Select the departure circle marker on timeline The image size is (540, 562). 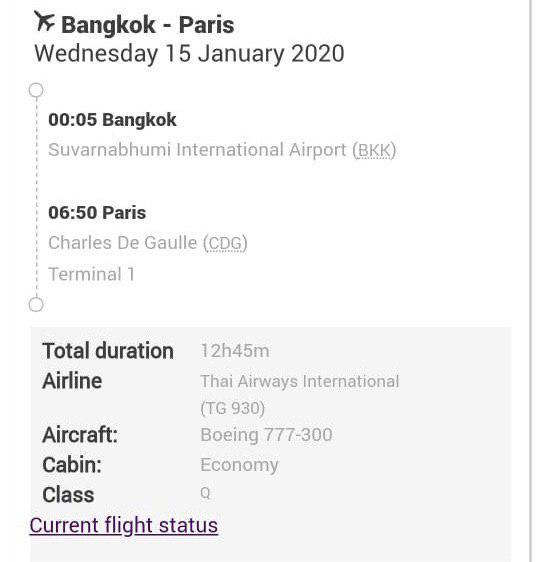(x=36, y=90)
